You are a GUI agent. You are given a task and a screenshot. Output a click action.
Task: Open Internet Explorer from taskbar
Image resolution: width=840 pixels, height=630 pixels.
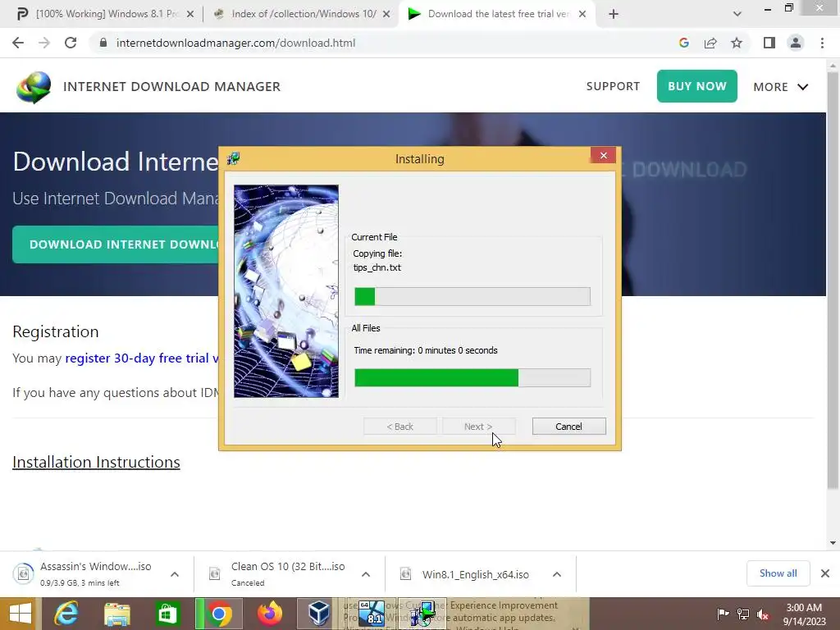click(66, 614)
